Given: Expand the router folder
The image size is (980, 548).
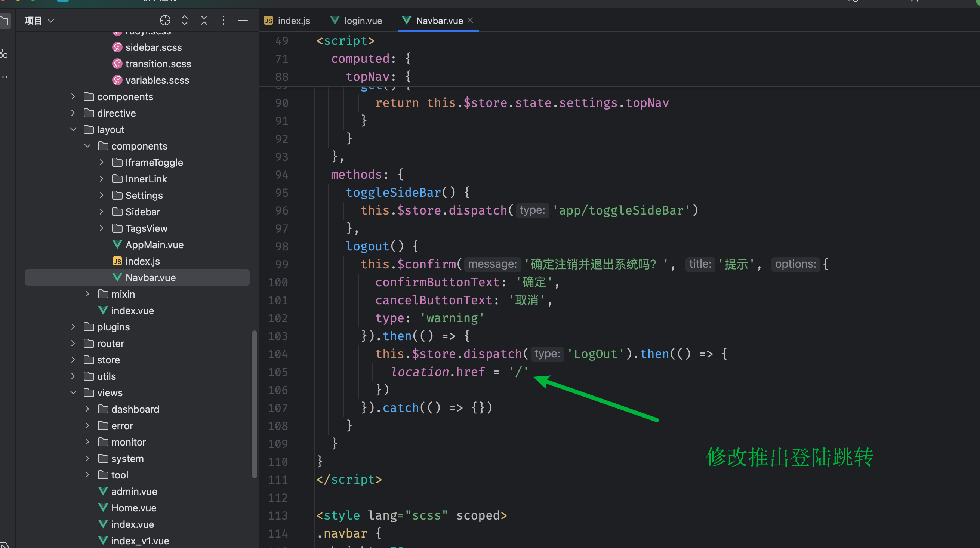Looking at the screenshot, I should tap(73, 343).
